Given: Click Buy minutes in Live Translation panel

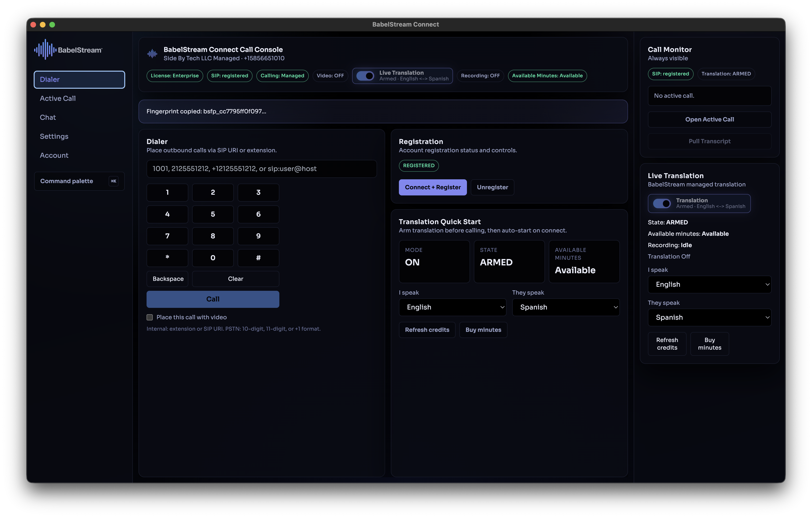Looking at the screenshot, I should pyautogui.click(x=710, y=344).
